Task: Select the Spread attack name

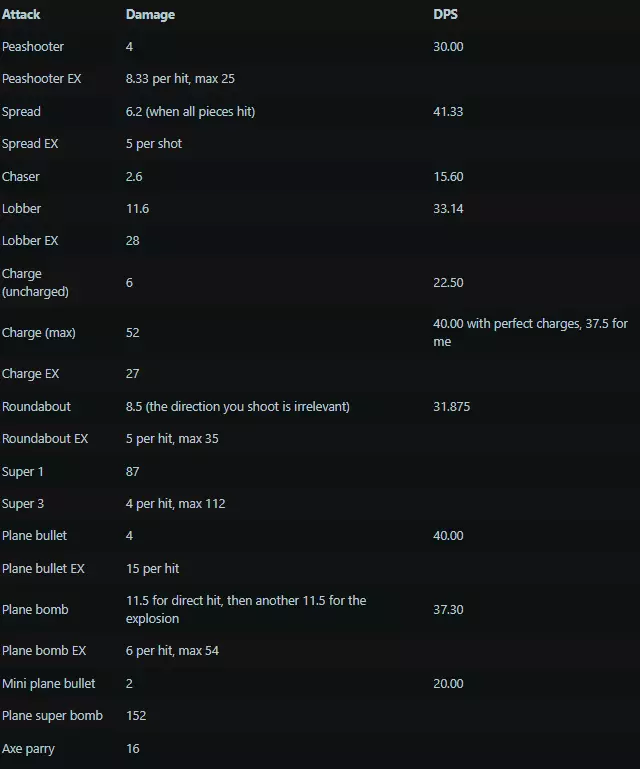Action: click(x=21, y=112)
